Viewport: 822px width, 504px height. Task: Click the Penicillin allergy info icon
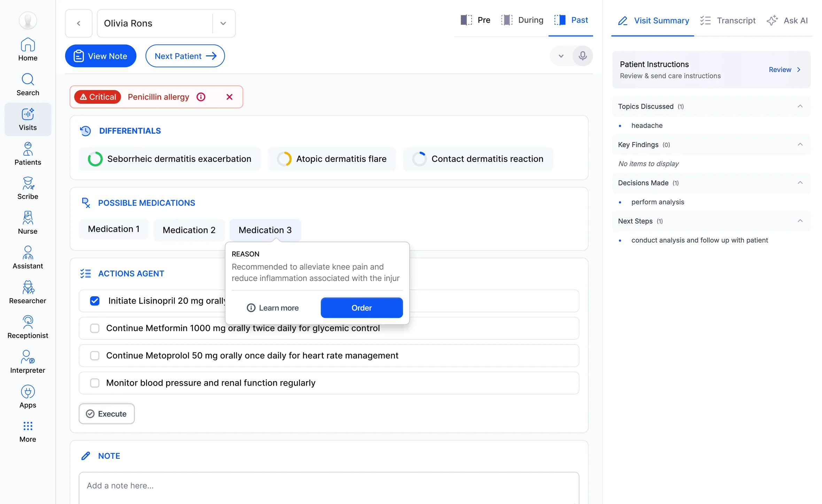click(x=201, y=97)
